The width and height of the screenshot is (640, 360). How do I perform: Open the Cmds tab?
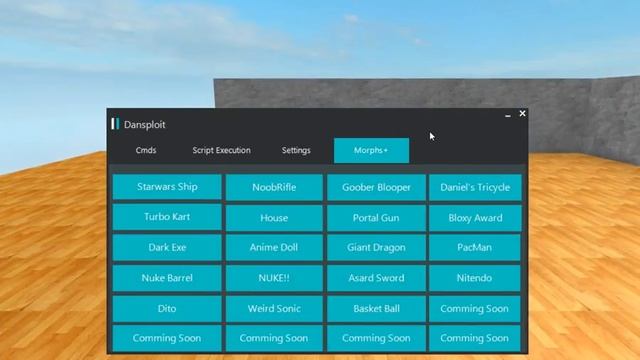pos(146,150)
